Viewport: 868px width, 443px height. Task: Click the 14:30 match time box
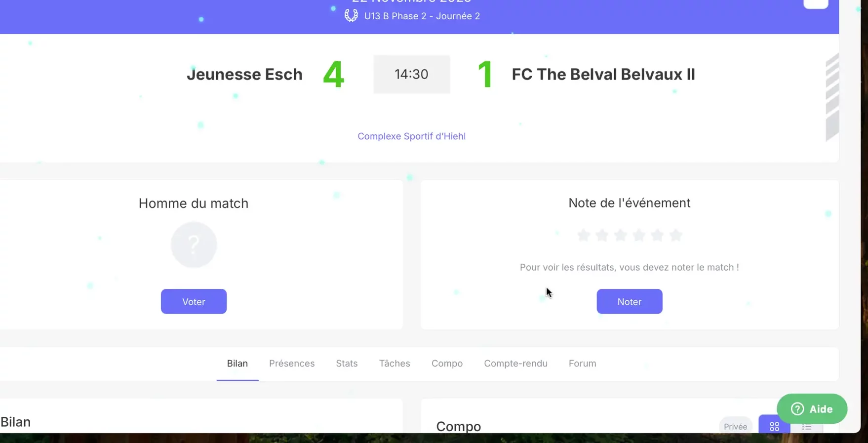411,75
